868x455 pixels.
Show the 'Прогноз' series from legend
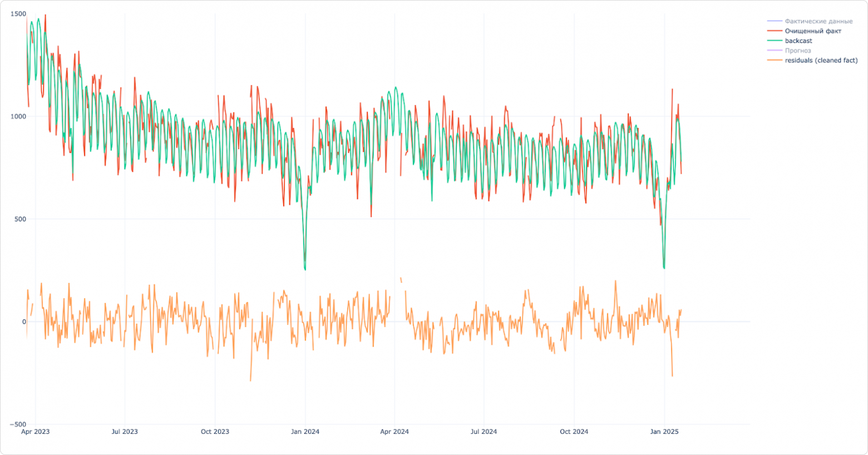click(x=798, y=51)
